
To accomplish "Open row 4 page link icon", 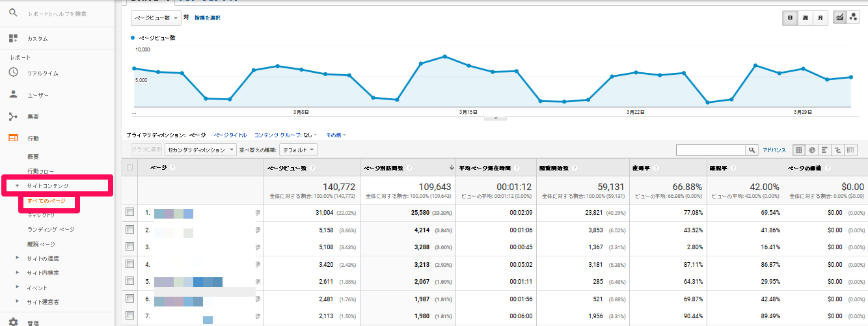I will point(258,265).
